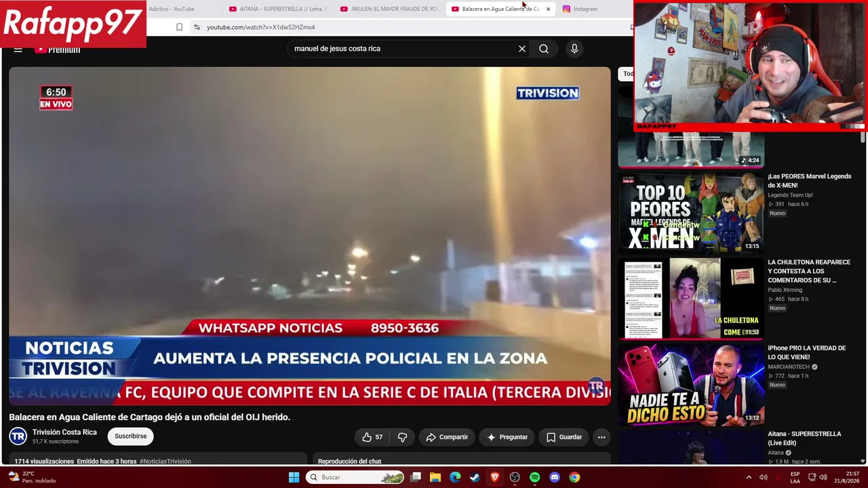The height and width of the screenshot is (488, 868).
Task: Launch Google Chrome from the taskbar
Action: [x=574, y=477]
